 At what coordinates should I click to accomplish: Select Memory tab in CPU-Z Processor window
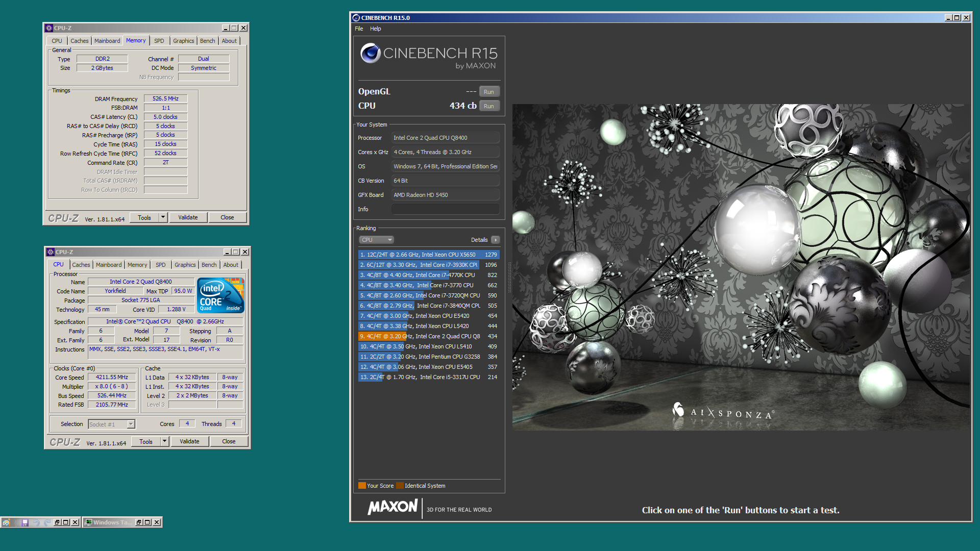[137, 265]
